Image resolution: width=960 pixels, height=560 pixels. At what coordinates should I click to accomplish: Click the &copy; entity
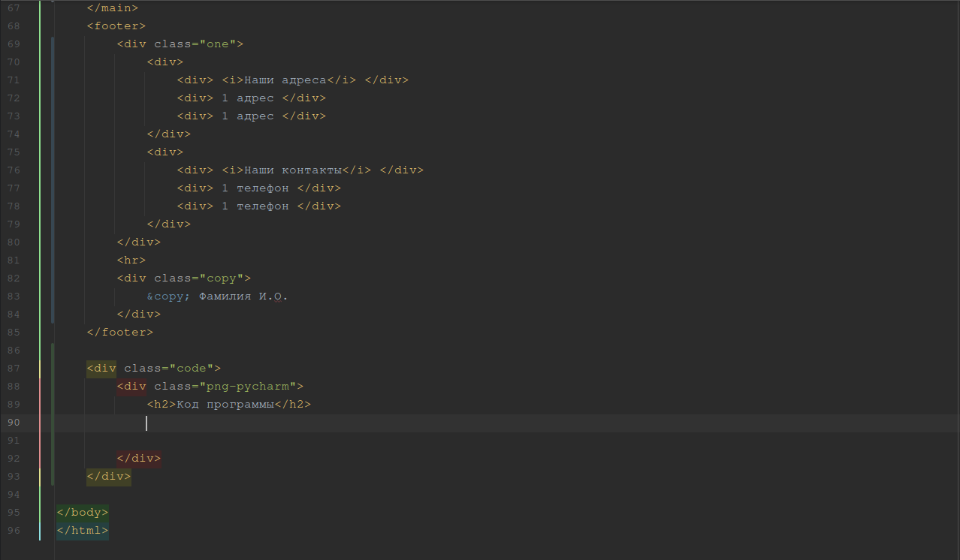[169, 297]
